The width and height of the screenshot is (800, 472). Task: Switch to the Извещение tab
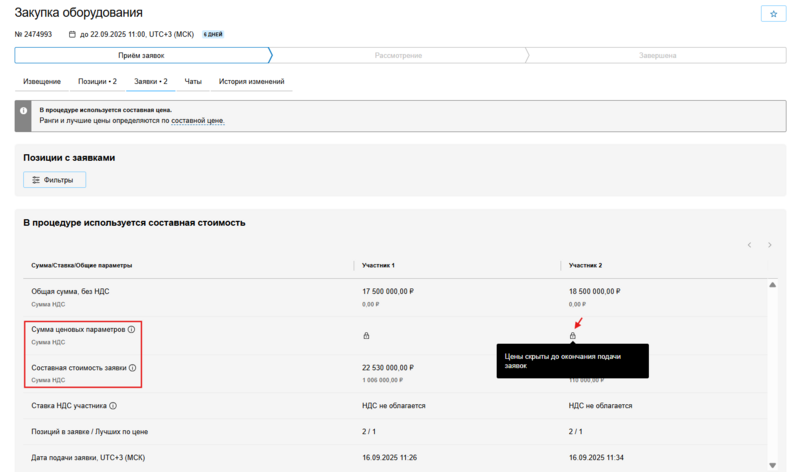tap(42, 81)
